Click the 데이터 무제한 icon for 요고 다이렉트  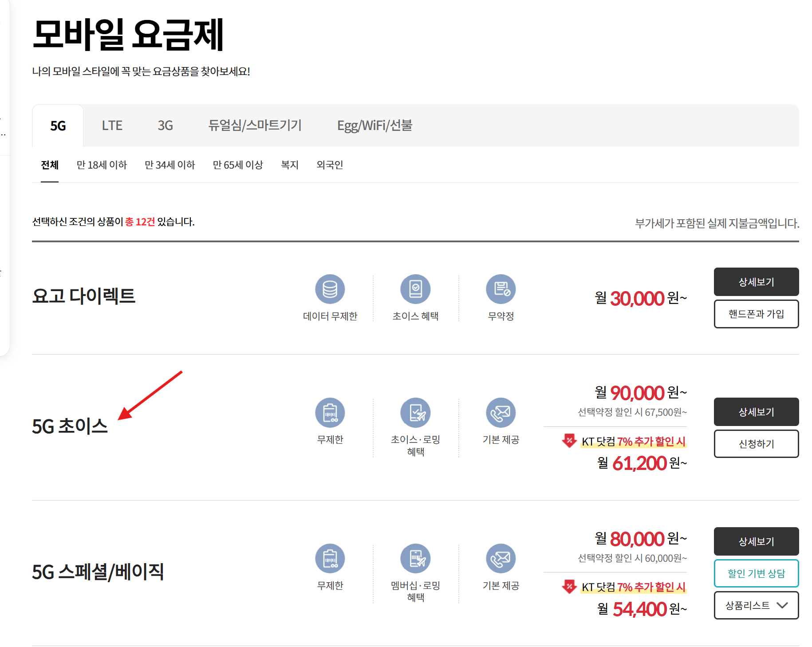pyautogui.click(x=330, y=289)
